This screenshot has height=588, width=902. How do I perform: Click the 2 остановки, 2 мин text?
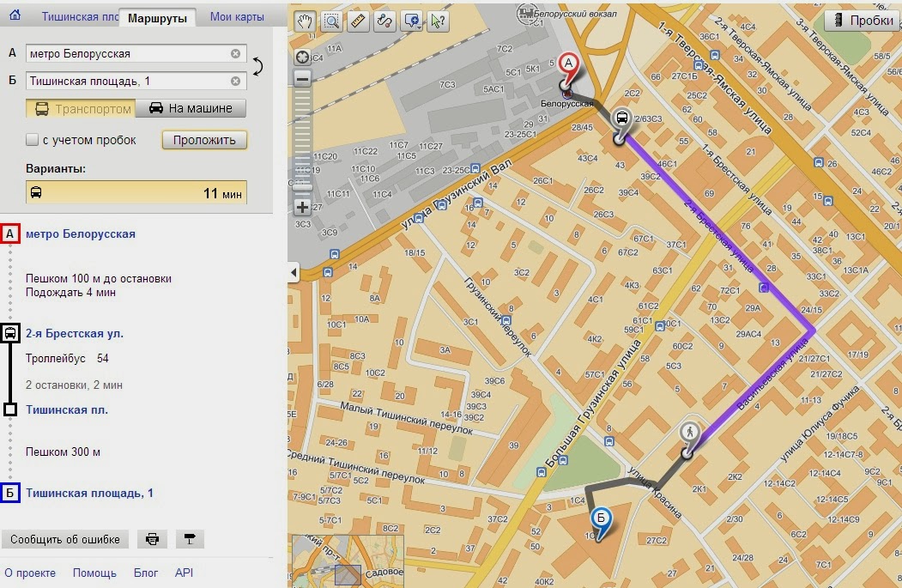74,385
